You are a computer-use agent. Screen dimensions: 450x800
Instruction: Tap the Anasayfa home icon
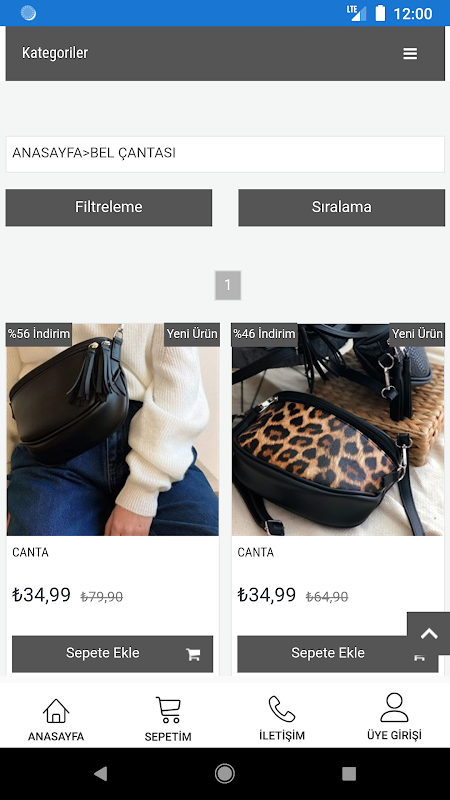(x=56, y=710)
